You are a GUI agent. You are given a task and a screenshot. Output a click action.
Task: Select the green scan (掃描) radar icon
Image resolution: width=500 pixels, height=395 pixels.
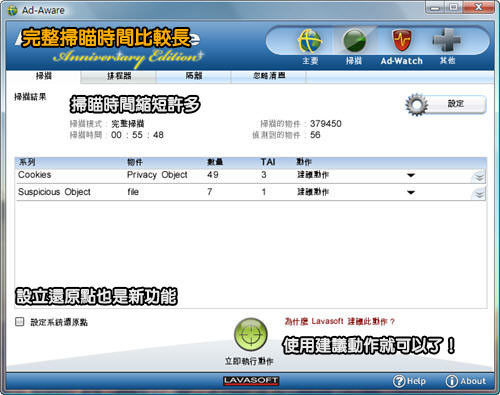(x=354, y=41)
